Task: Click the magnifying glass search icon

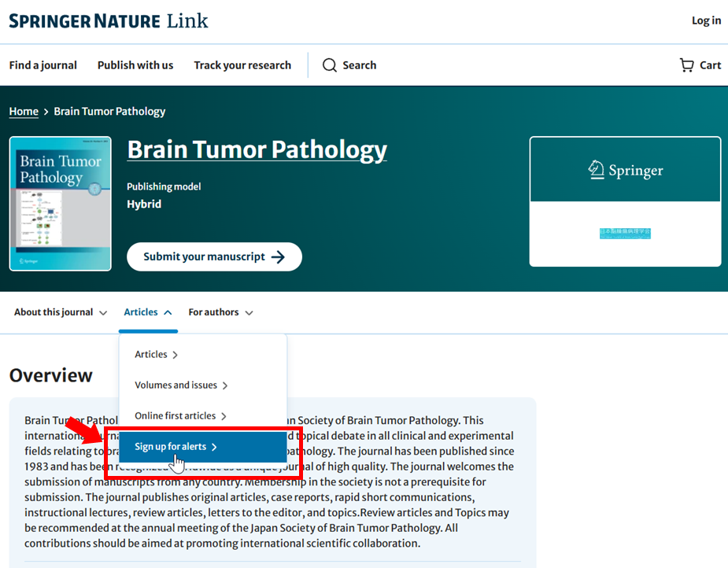Action: click(x=330, y=65)
